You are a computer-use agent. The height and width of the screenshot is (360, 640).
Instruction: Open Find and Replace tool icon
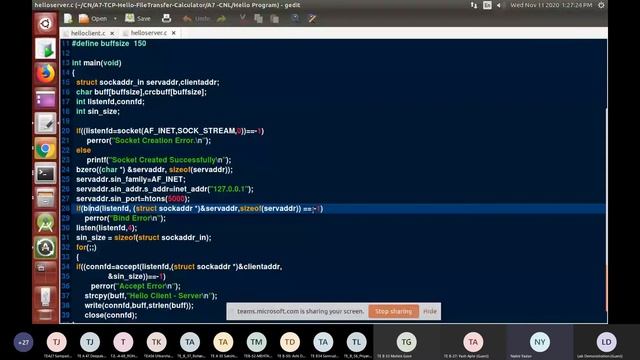pyautogui.click(x=312, y=19)
